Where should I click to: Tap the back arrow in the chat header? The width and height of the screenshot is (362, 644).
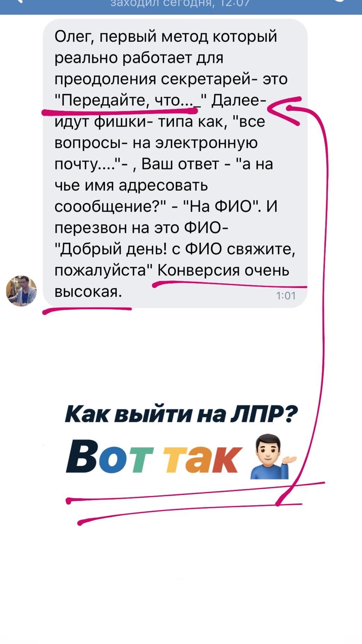tap(18, 2)
